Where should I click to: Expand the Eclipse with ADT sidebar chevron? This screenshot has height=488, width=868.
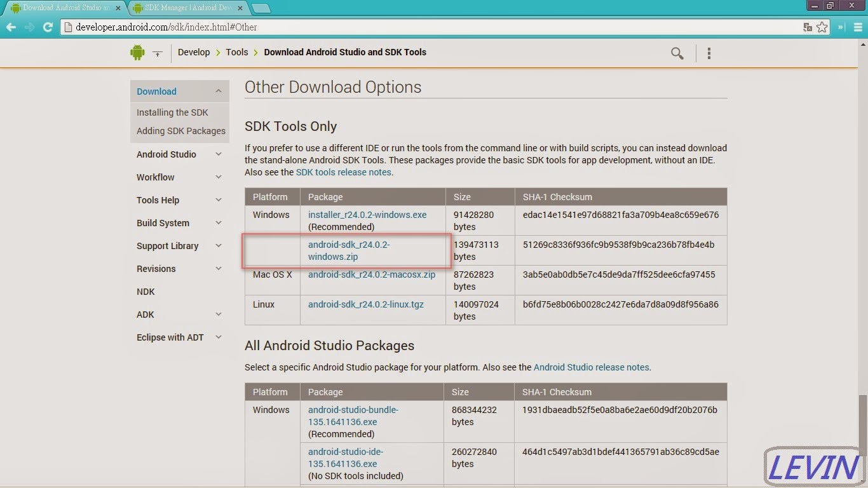(218, 337)
